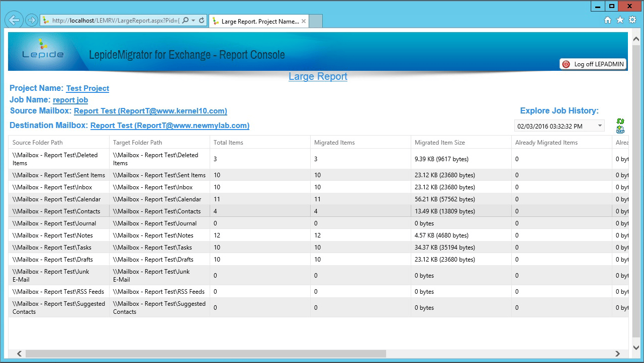
Task: Click the Already Migrated Items column header
Action: pos(562,143)
